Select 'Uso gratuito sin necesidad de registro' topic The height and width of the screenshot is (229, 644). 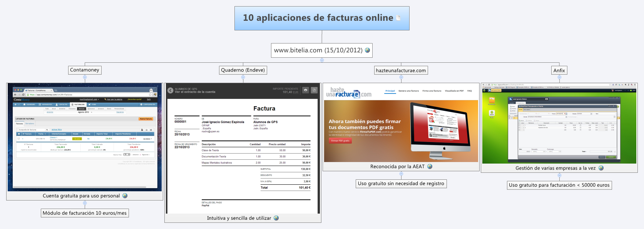pos(401,184)
